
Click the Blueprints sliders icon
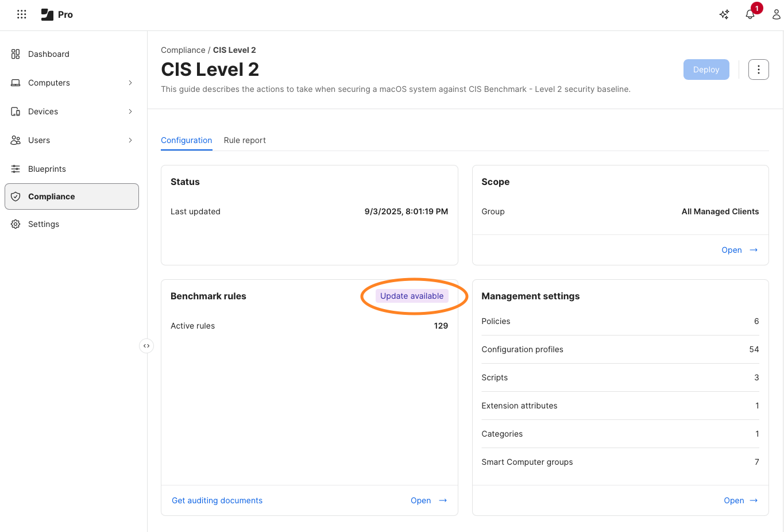(16, 169)
